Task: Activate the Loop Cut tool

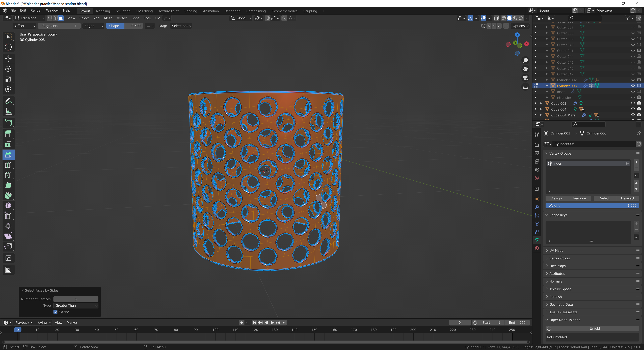Action: (x=8, y=165)
